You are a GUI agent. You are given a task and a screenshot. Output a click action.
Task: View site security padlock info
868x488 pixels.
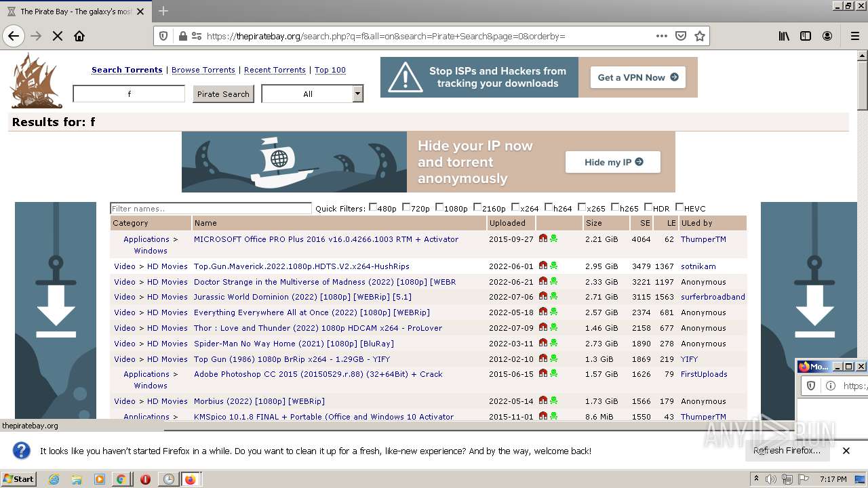[182, 36]
